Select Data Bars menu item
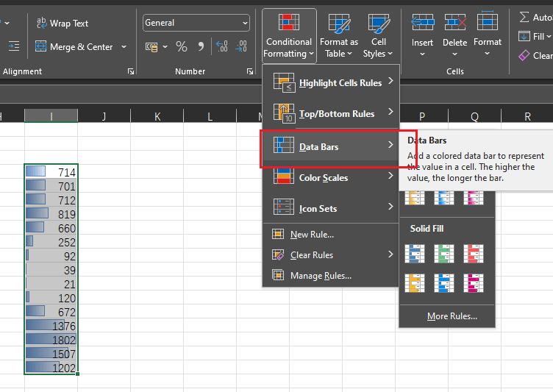This screenshot has height=392, width=553. tap(331, 146)
